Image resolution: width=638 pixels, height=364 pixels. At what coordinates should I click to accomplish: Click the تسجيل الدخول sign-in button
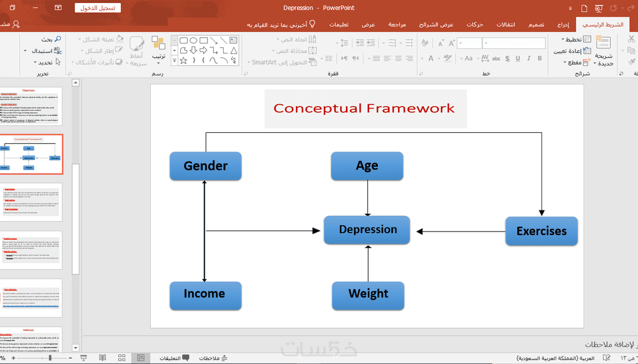pos(98,8)
